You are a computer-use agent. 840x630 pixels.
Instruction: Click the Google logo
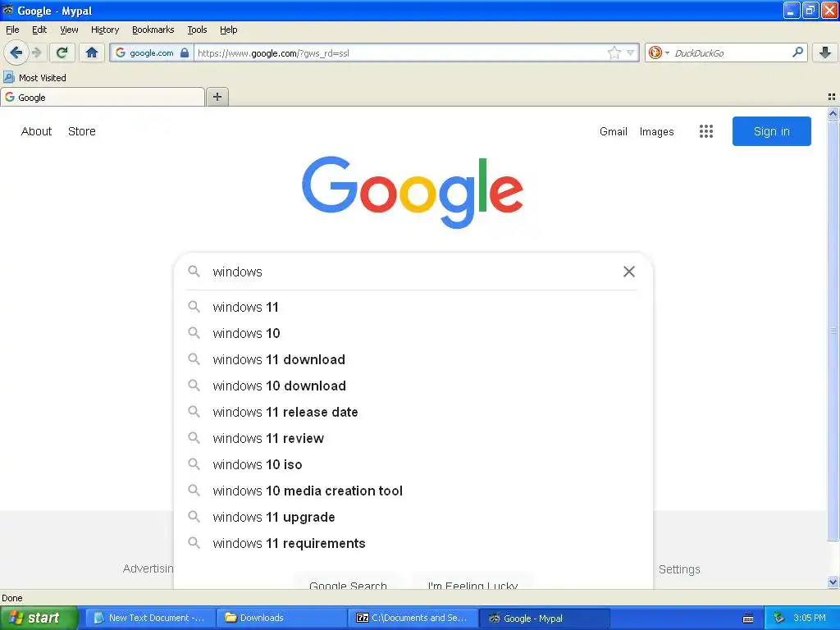[413, 192]
